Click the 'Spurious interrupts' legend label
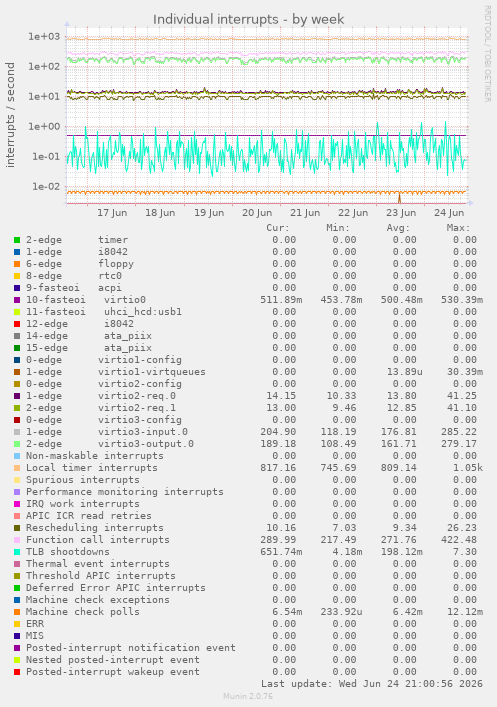The image size is (497, 707). (83, 480)
